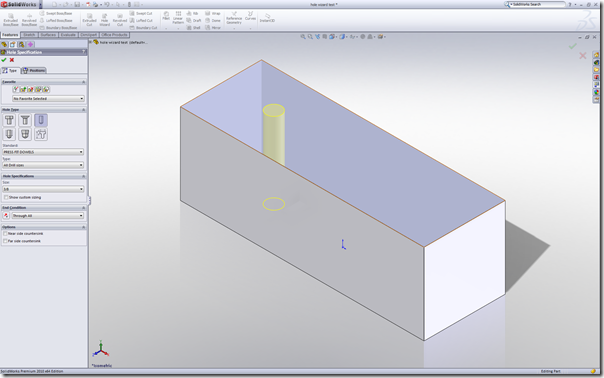Click Zoom to Fit in view toolbar
Viewport: 604px width, 378px height.
click(303, 37)
